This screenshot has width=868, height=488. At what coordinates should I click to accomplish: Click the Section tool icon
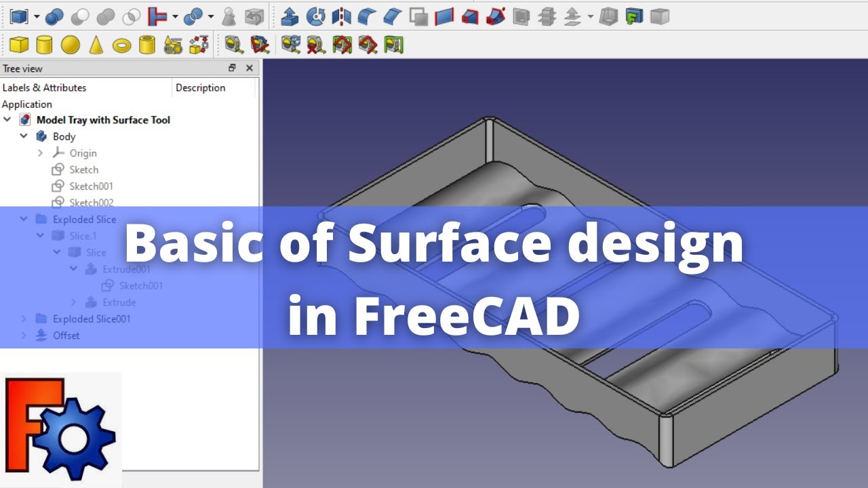pyautogui.click(x=521, y=16)
